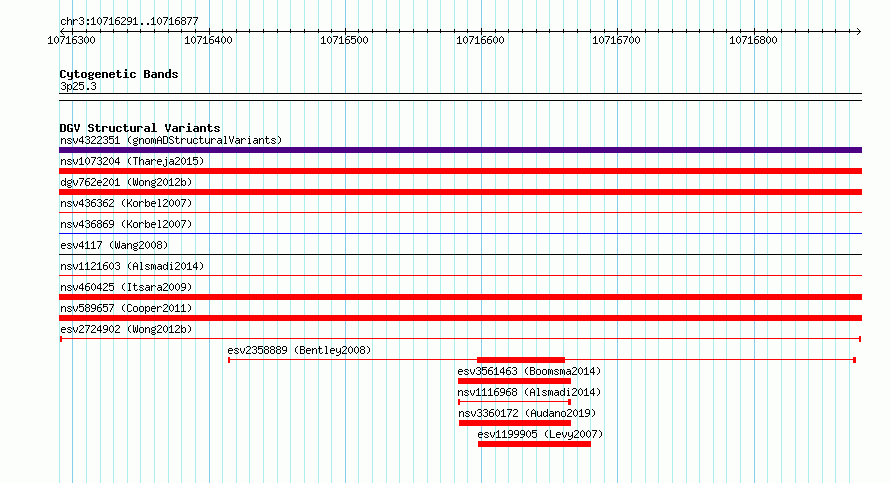Open variant nsv1121603 (Alsmadi2014) label
Screen dimensions: 890x483
pos(132,266)
